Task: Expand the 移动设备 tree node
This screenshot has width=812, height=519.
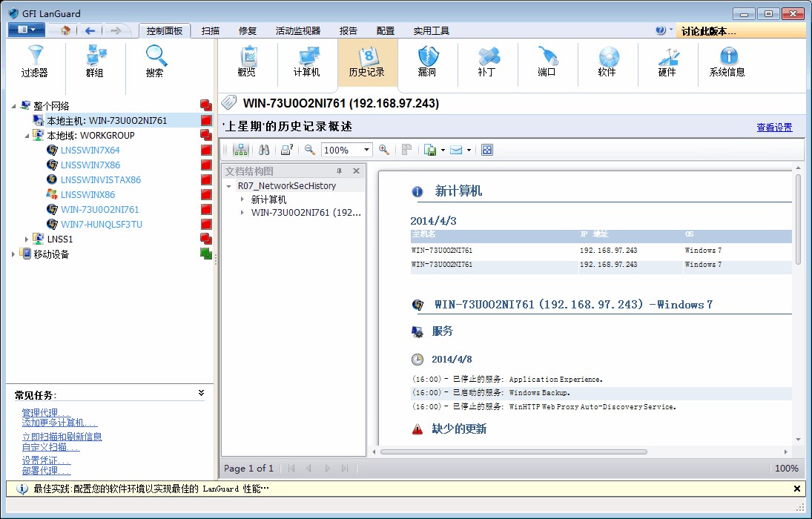Action: 14,254
